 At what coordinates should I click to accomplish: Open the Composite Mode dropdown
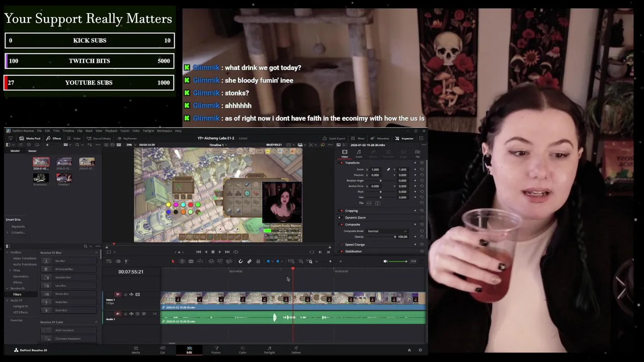386,231
